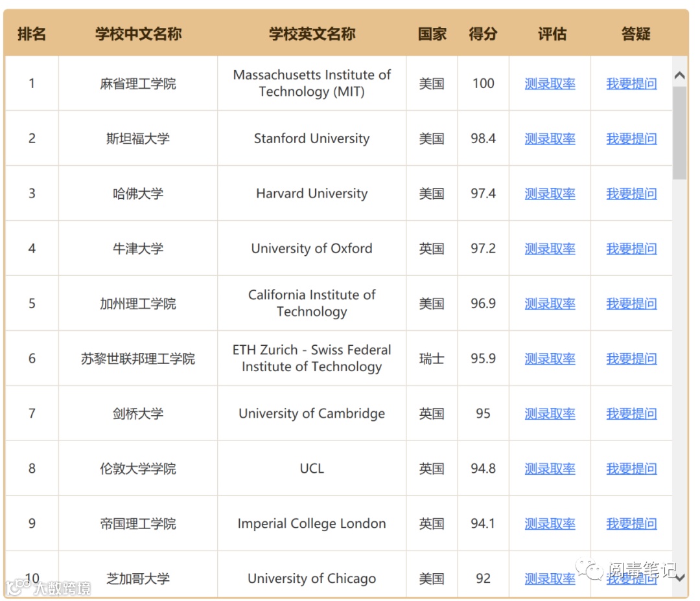The image size is (700, 601).
Task: Click the University of Chicago English name
Action: tap(312, 578)
